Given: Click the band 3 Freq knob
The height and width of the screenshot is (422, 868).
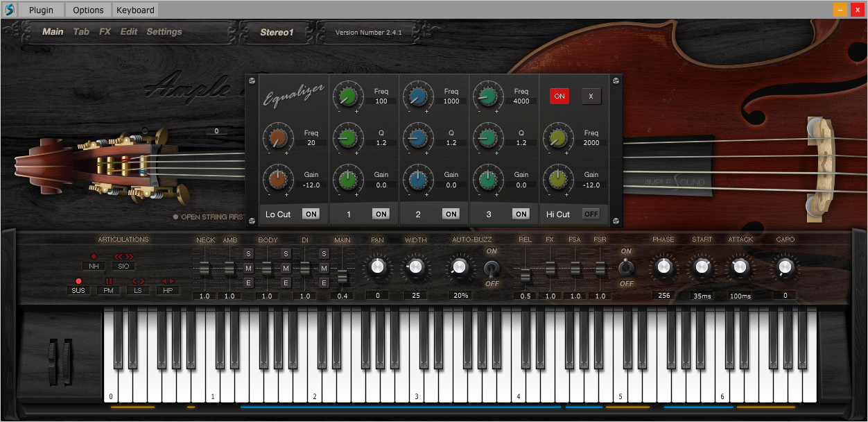Looking at the screenshot, I should tap(487, 96).
